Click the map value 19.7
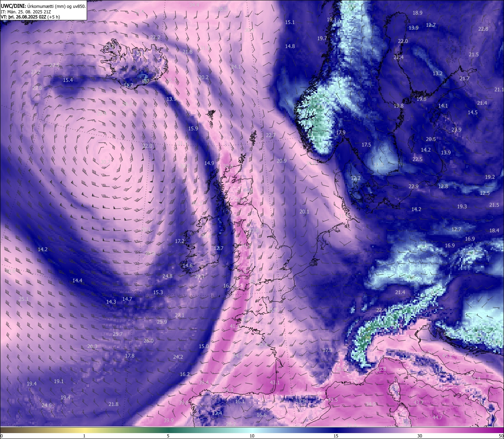This screenshot has width=504, height=439. coord(322,38)
